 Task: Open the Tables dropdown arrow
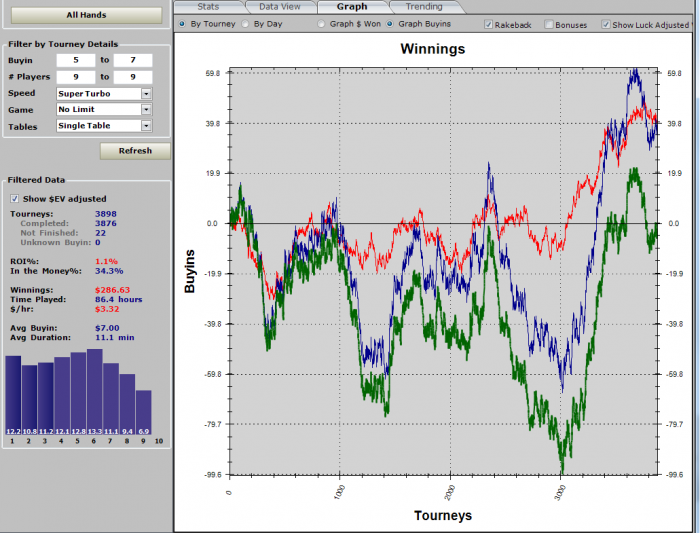point(146,126)
